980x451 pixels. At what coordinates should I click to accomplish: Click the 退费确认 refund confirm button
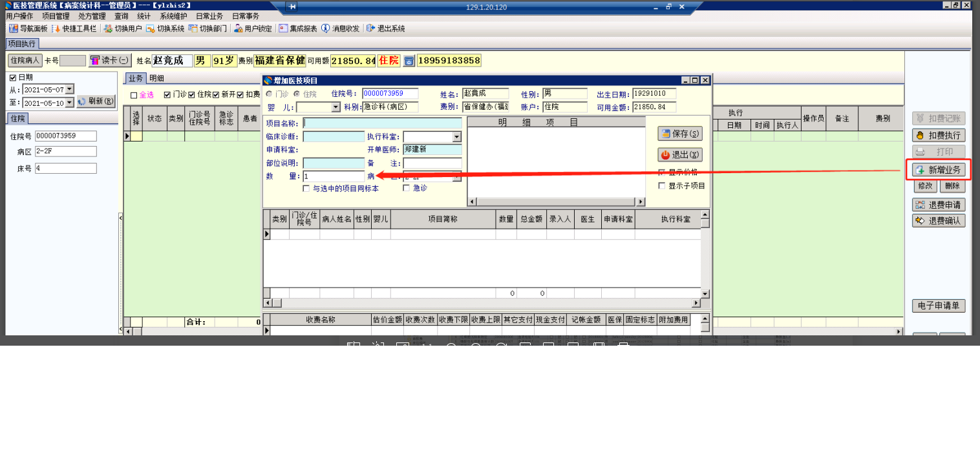[x=939, y=220]
